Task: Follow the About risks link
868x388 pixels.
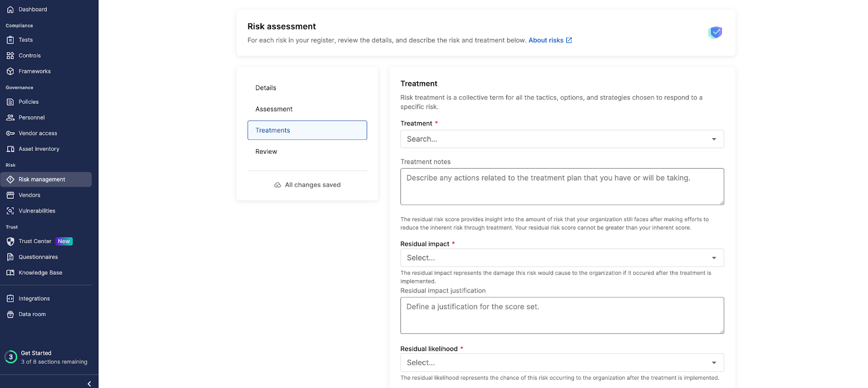Action: coord(550,40)
